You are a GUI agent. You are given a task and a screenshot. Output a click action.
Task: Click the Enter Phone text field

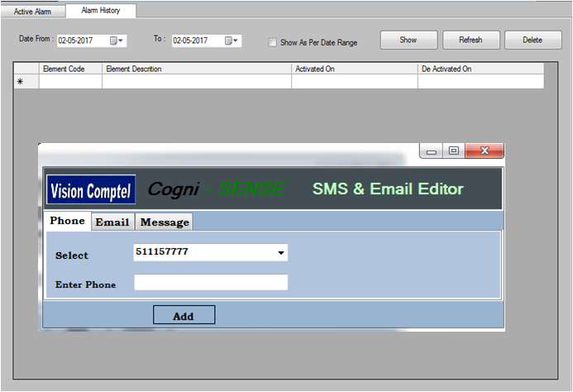(x=211, y=283)
